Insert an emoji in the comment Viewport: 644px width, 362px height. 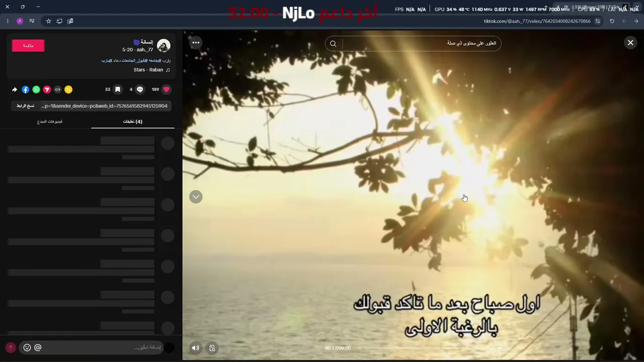coord(27,347)
